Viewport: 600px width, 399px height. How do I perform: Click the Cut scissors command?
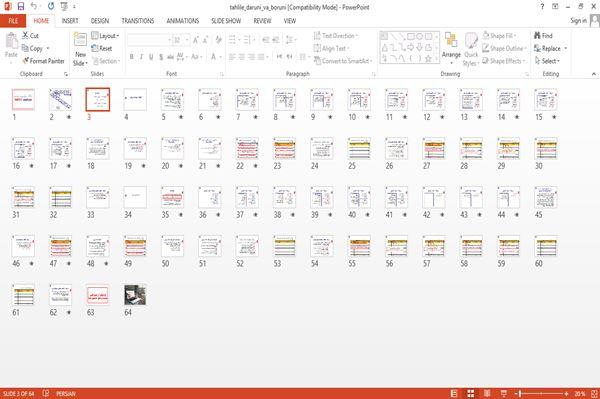tap(30, 36)
